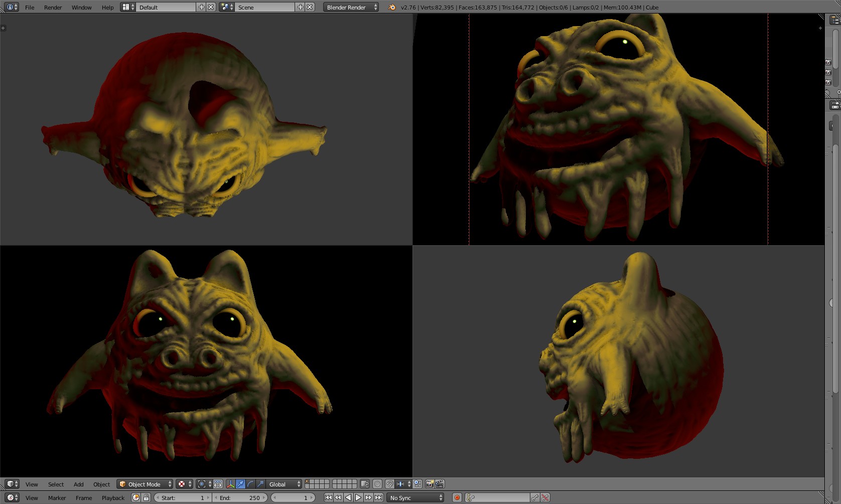Play the animation forward

(x=358, y=497)
